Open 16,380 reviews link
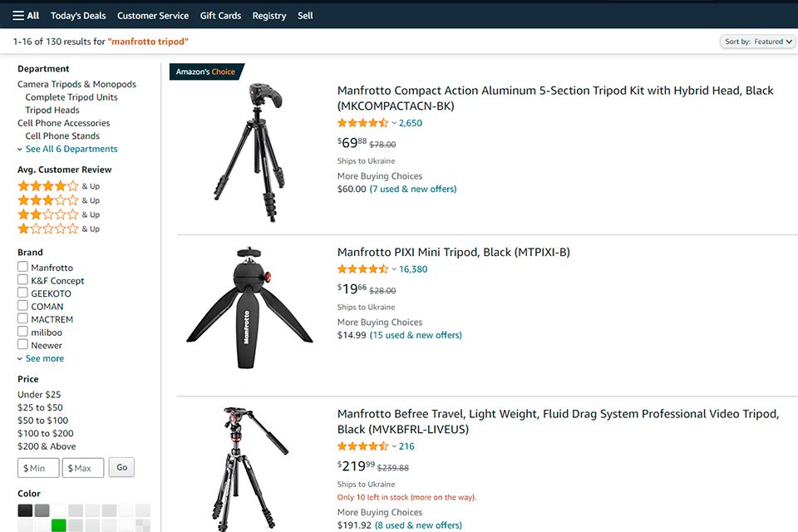This screenshot has width=798, height=532. click(413, 268)
